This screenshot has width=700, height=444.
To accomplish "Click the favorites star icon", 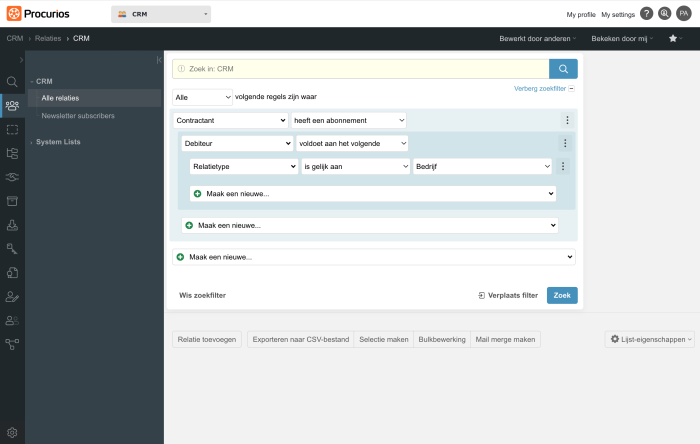I will [x=673, y=38].
